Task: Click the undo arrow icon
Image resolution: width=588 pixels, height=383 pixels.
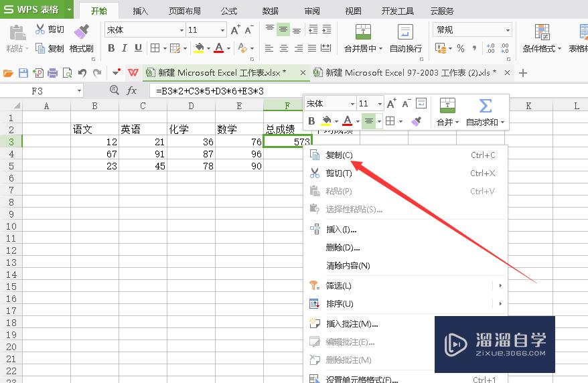Action: (82, 73)
